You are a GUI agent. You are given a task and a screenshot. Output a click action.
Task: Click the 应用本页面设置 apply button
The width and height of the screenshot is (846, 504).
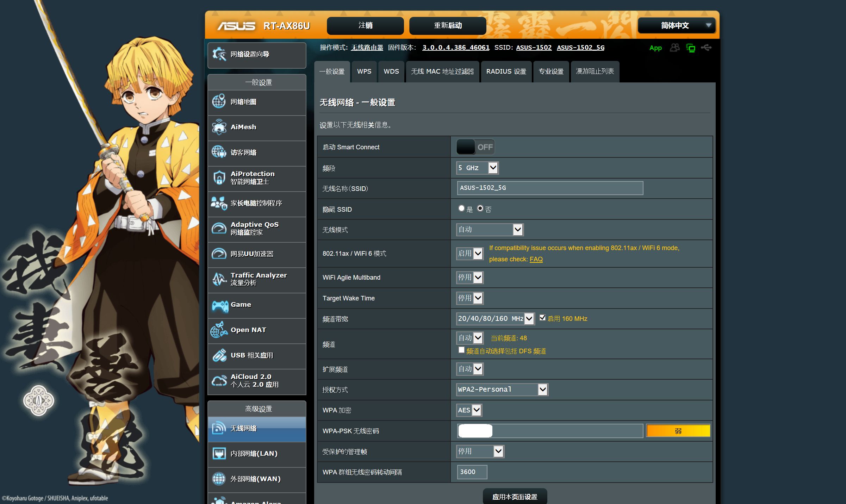(515, 497)
